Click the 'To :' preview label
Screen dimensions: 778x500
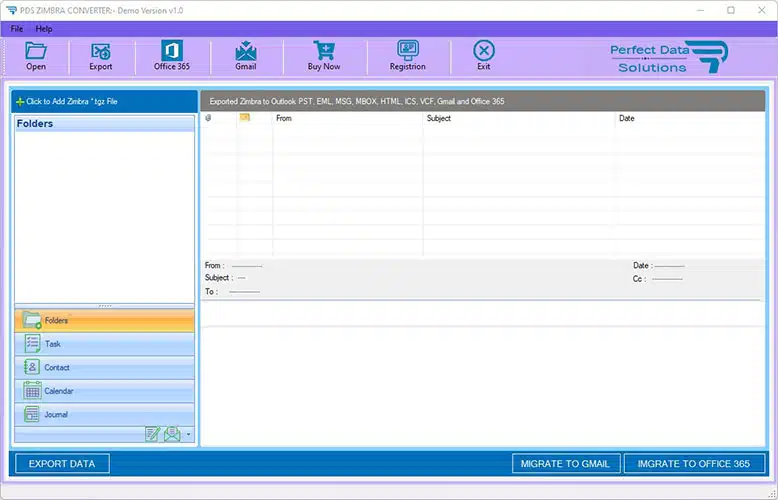(x=211, y=292)
